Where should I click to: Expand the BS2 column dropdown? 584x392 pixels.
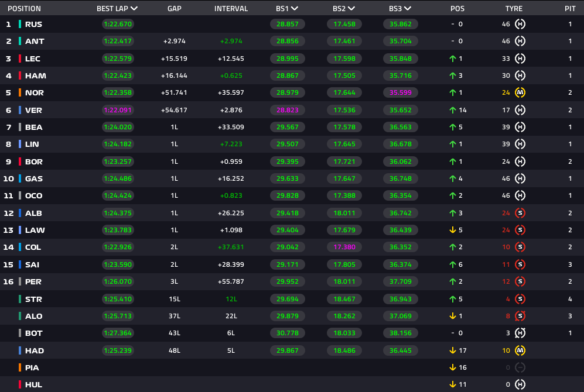pyautogui.click(x=351, y=9)
